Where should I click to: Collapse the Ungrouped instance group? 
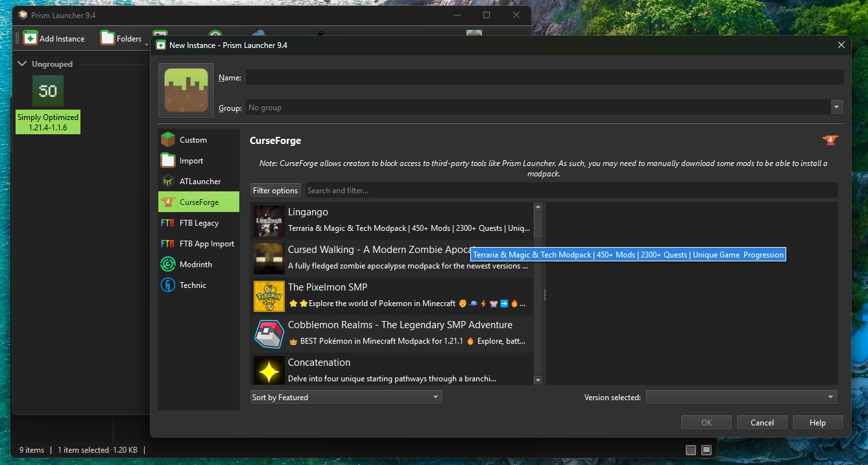point(22,64)
